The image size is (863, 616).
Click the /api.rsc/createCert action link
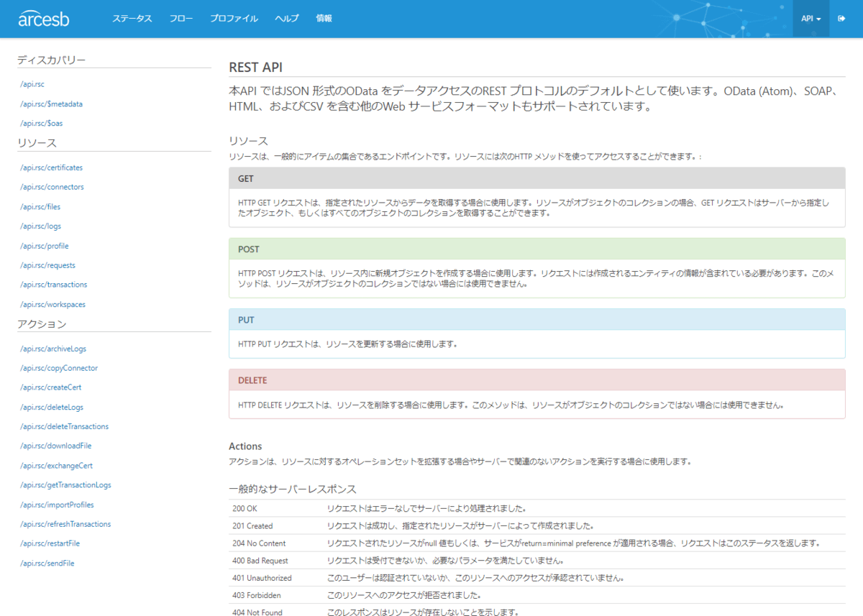click(51, 387)
